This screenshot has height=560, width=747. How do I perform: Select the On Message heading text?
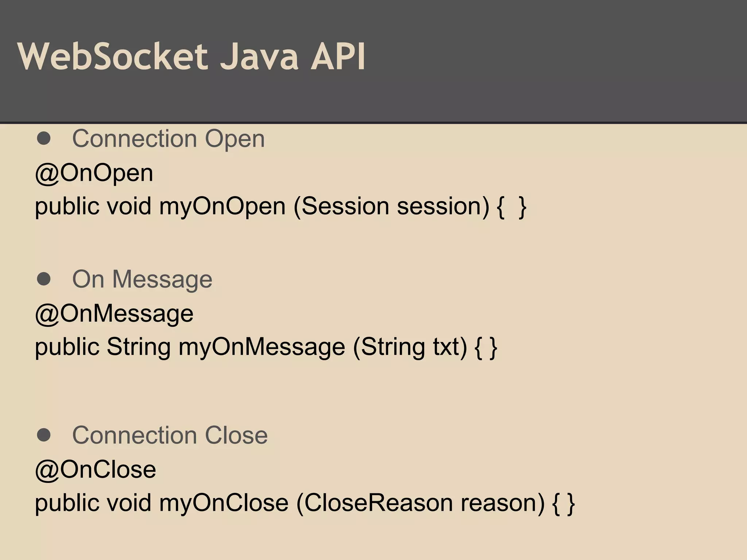pos(142,280)
